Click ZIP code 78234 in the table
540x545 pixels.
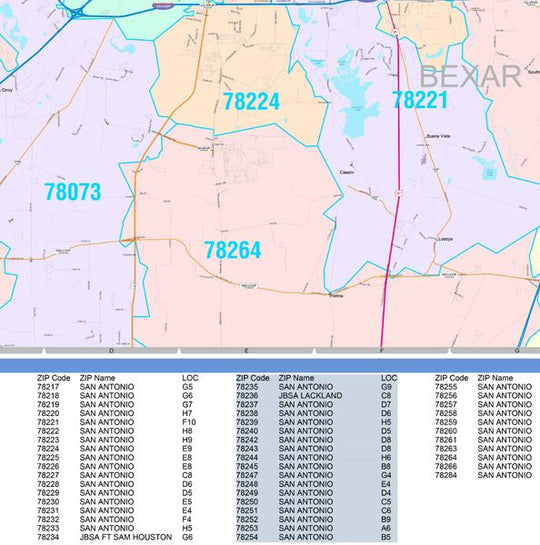tap(48, 537)
